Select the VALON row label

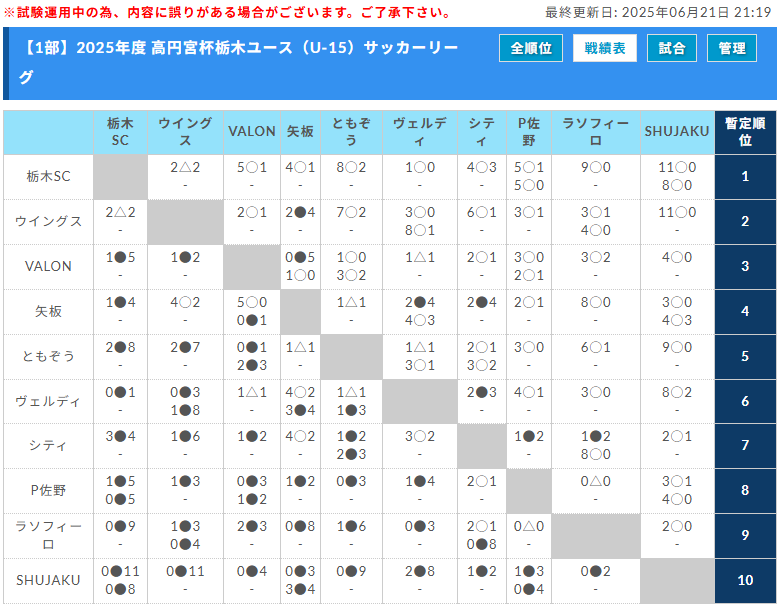click(x=48, y=266)
